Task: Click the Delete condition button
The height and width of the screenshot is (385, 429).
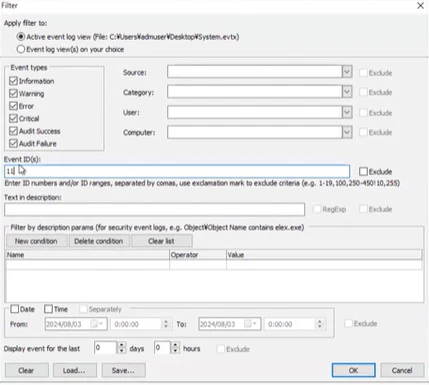Action: click(99, 241)
